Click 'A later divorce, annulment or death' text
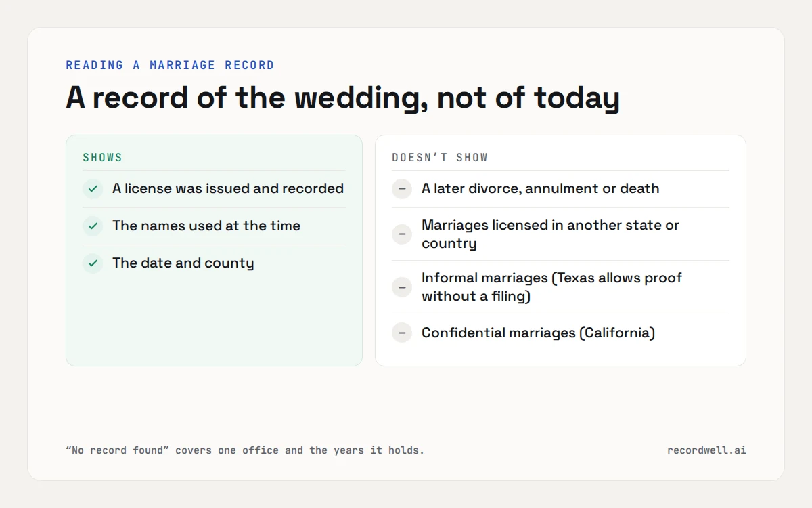Viewport: 812px width, 508px height. pyautogui.click(x=541, y=189)
